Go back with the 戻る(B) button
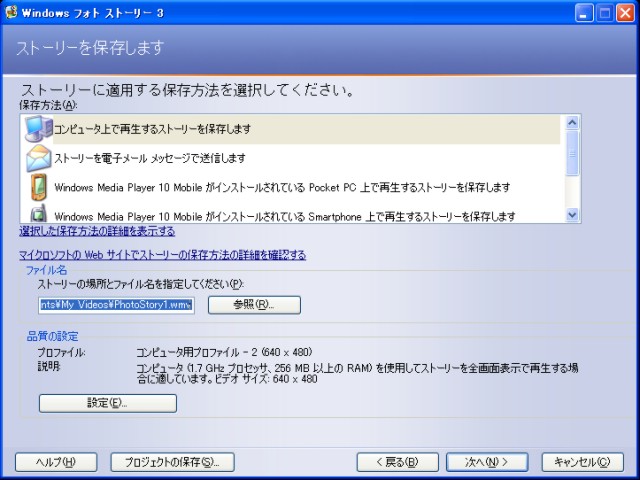This screenshot has height=480, width=640. (398, 462)
